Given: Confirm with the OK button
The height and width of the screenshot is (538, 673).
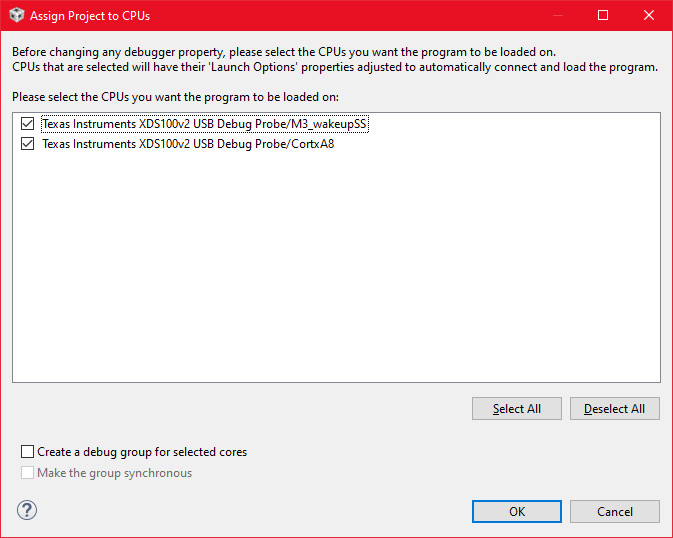Looking at the screenshot, I should [516, 511].
